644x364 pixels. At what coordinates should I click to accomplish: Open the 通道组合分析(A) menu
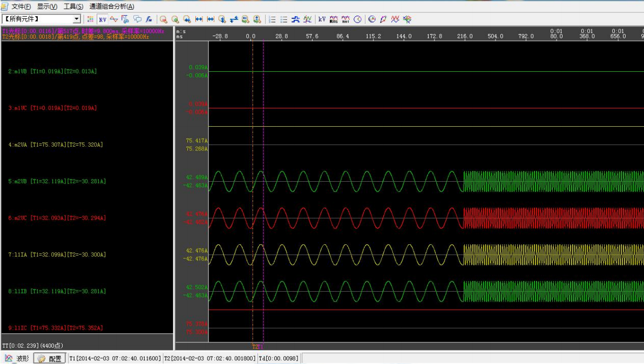coord(112,6)
